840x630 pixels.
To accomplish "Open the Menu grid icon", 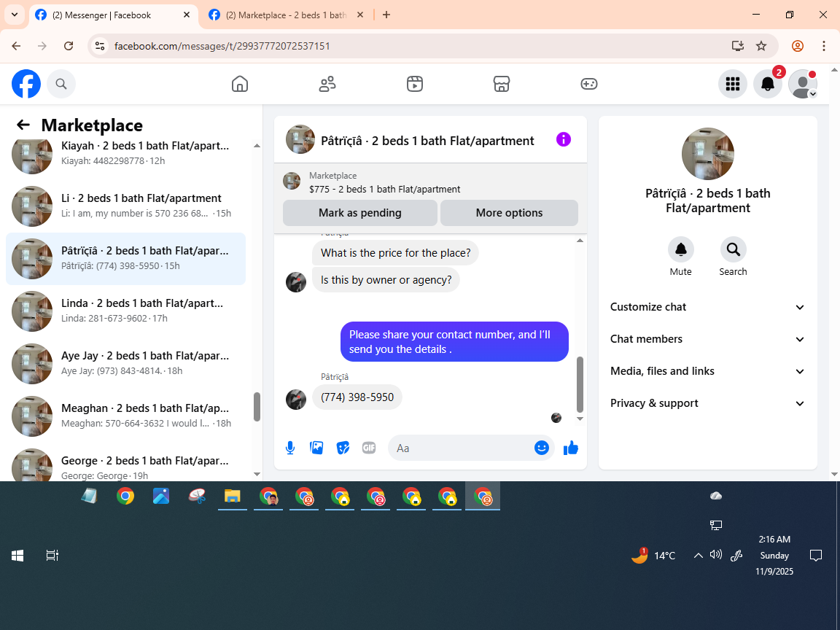I will coord(732,84).
